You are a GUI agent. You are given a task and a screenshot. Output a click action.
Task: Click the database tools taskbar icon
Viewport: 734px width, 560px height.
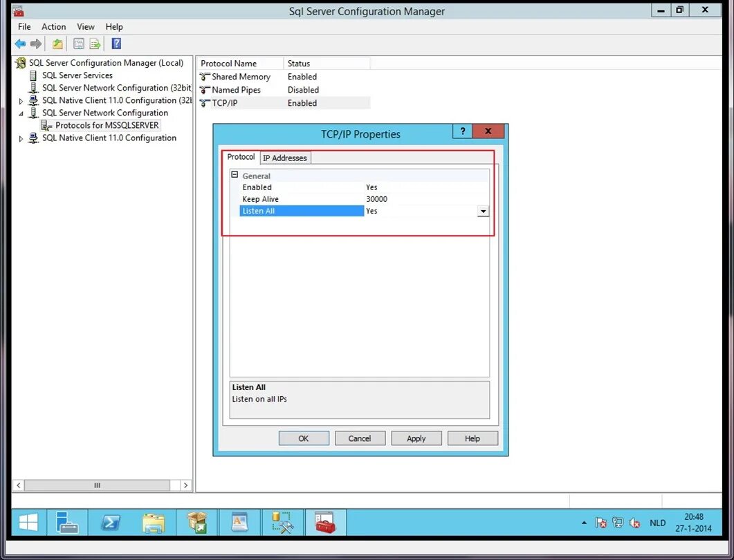[283, 522]
